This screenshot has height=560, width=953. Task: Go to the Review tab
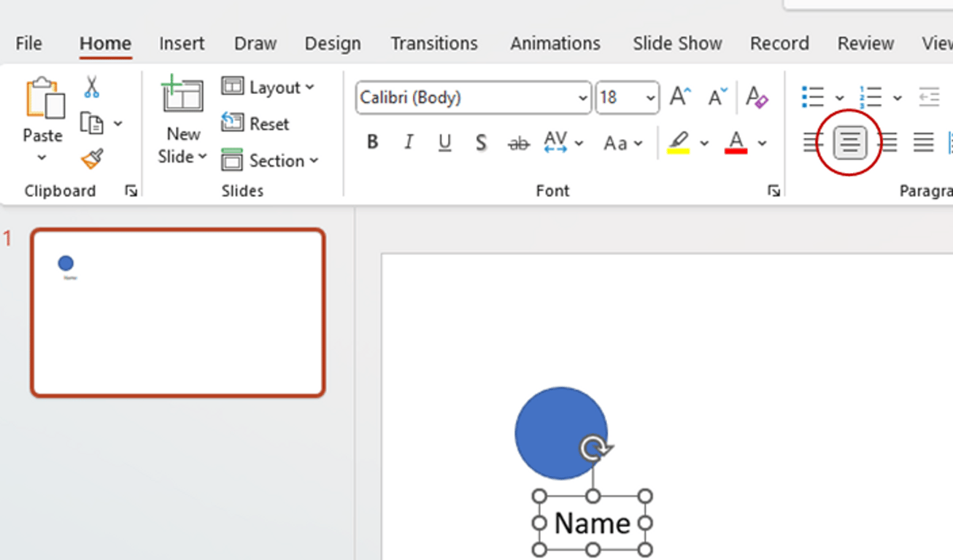pyautogui.click(x=866, y=44)
